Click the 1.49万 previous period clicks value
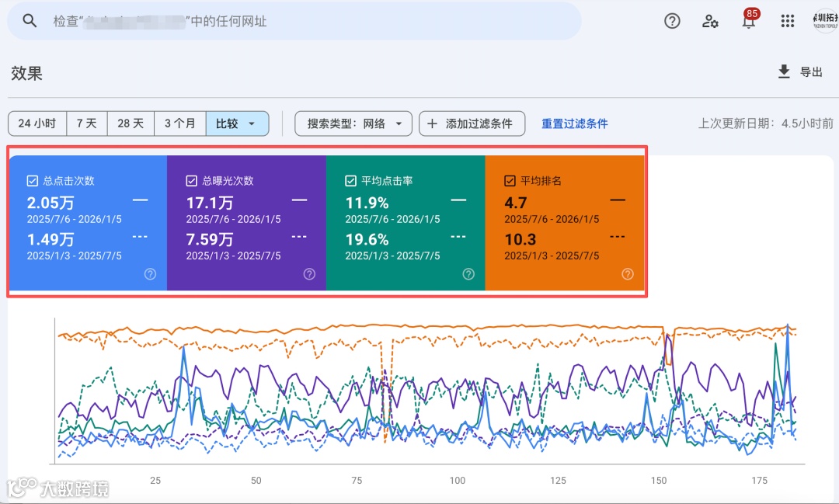The width and height of the screenshot is (839, 504). point(50,239)
